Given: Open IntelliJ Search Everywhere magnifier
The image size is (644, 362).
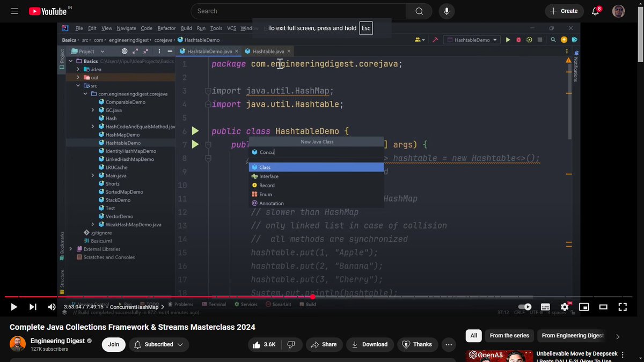Looking at the screenshot, I should tap(552, 40).
